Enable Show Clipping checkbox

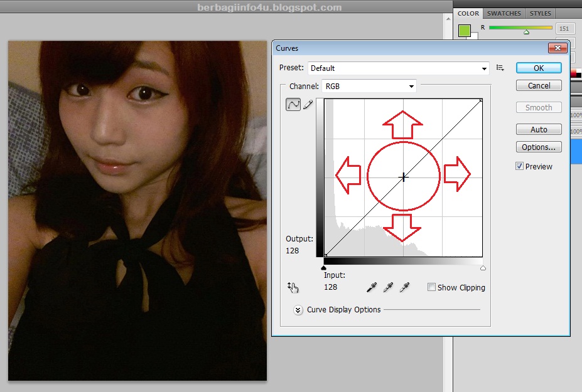pos(431,287)
